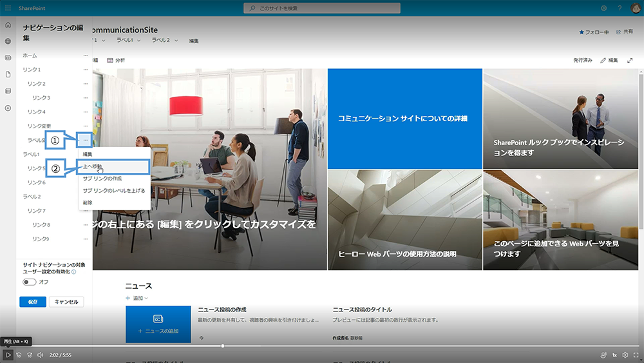The height and width of the screenshot is (363, 644).
Task: Open the globe sites icon in left rail
Action: click(x=8, y=41)
